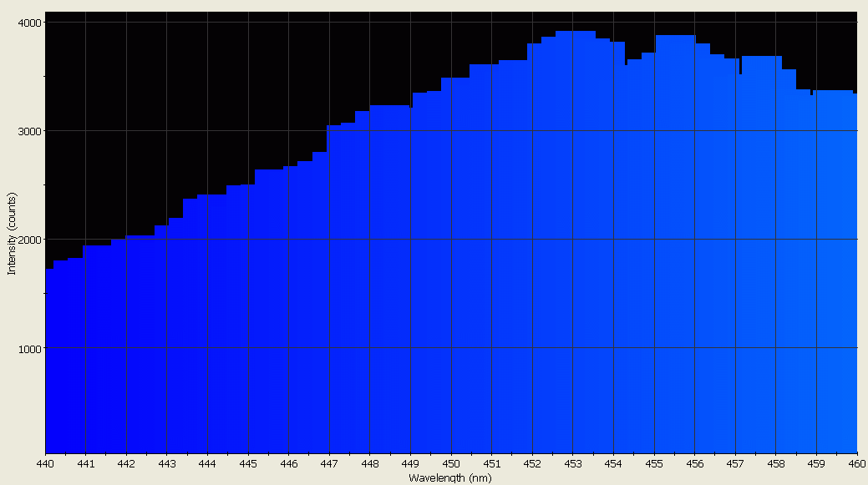Select the 453 wavelength tick label

pyautogui.click(x=572, y=463)
